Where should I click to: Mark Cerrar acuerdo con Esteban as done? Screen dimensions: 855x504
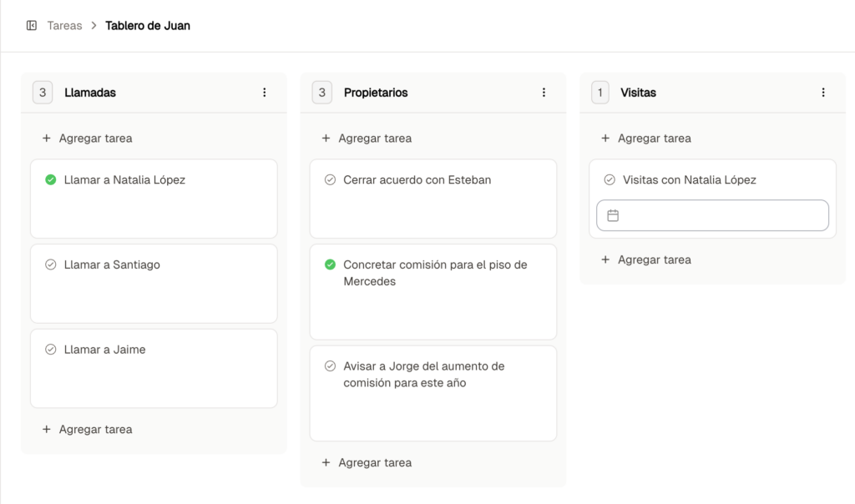(x=330, y=179)
